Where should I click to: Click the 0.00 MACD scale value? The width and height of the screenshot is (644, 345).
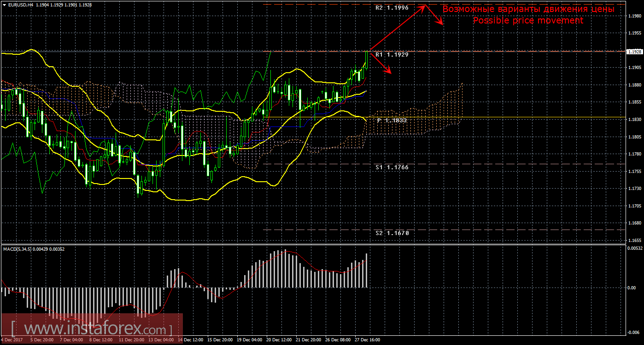click(632, 288)
